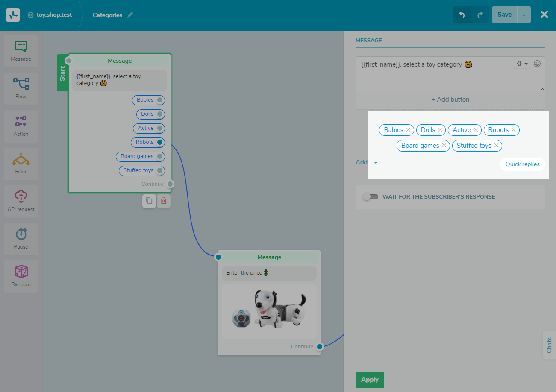Click the Continue connector of the Start message
Viewport: 556px width, 392px height.
(x=170, y=184)
